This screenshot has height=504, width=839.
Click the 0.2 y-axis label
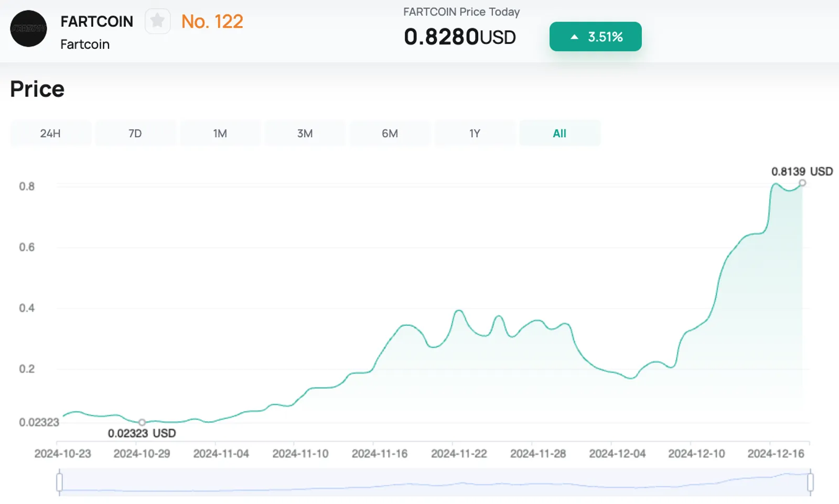point(27,369)
